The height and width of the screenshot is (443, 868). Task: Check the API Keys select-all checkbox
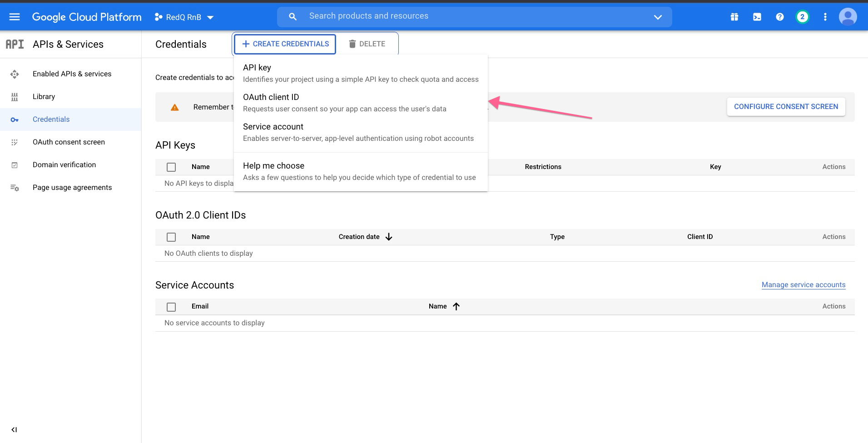click(171, 167)
